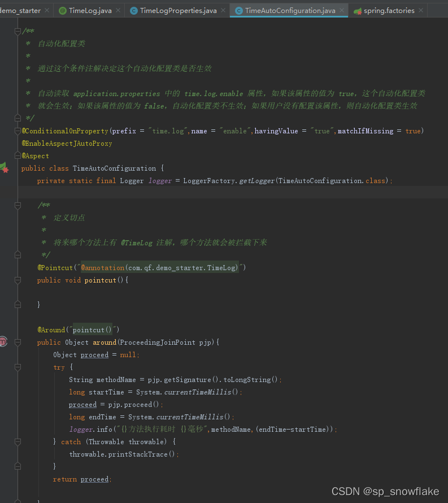Click the Spring bean gutter icon beside the class declaration

(x=4, y=168)
